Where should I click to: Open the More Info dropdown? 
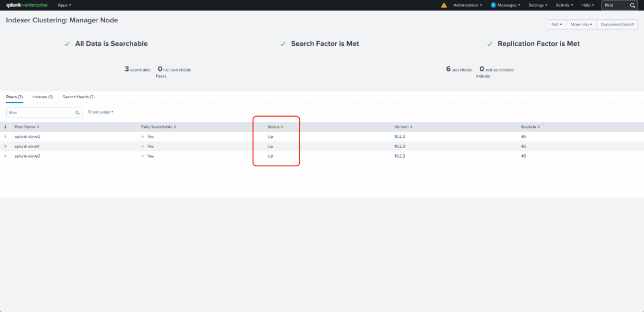click(x=581, y=25)
